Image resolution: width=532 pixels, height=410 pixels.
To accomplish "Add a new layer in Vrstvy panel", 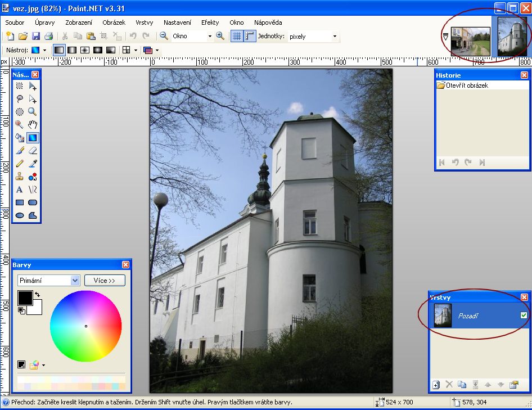I will pyautogui.click(x=436, y=385).
